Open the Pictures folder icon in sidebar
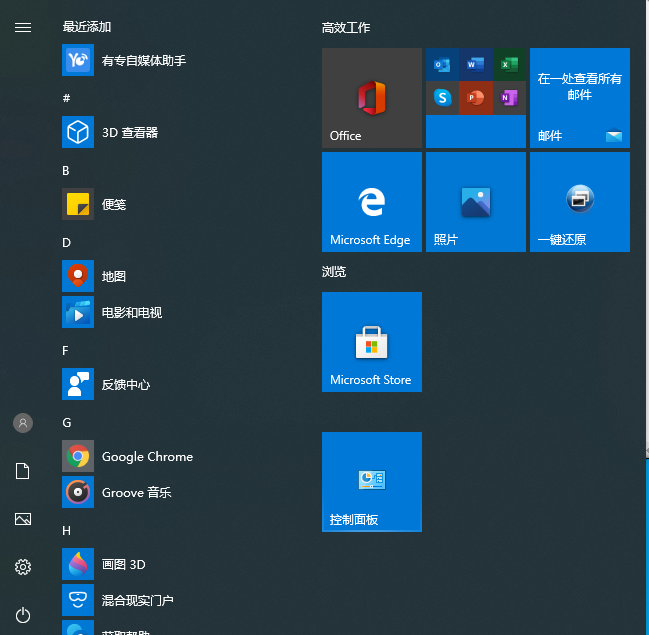The image size is (649, 635). point(22,519)
